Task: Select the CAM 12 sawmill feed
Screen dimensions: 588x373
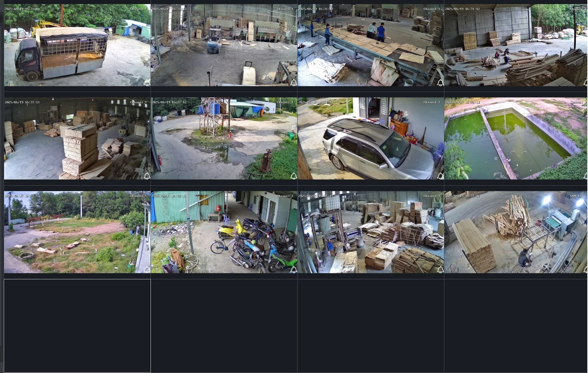Action: pos(515,232)
